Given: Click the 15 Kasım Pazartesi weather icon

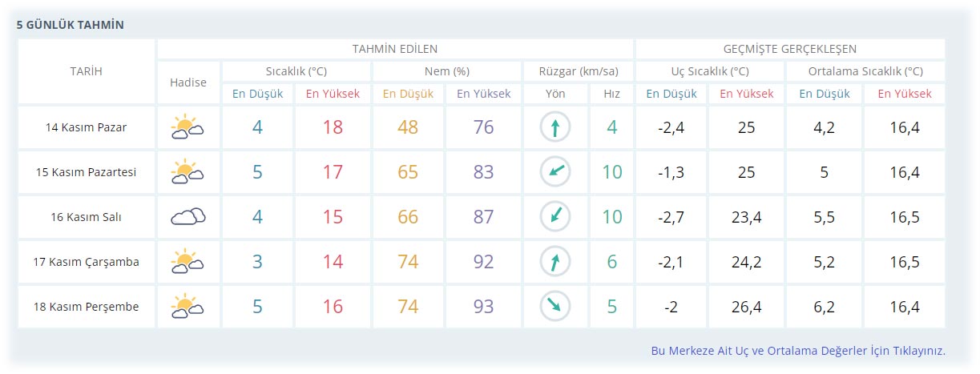Looking at the screenshot, I should pos(188,172).
